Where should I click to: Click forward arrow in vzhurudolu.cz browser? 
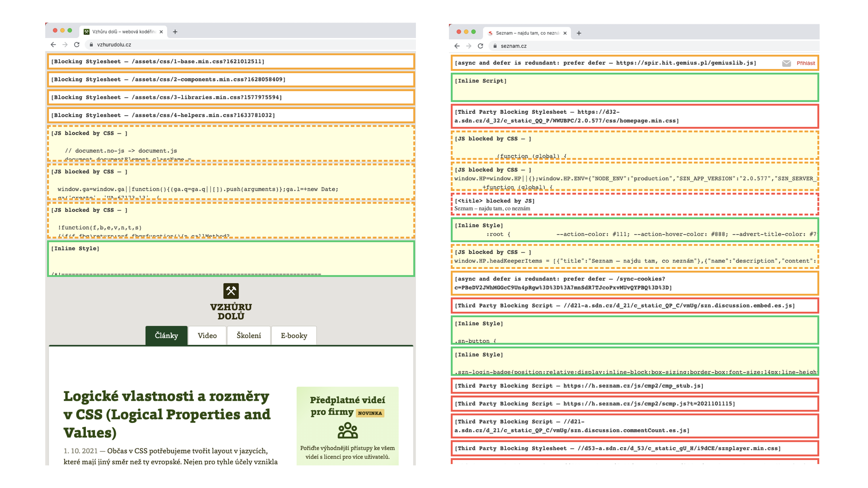(65, 45)
